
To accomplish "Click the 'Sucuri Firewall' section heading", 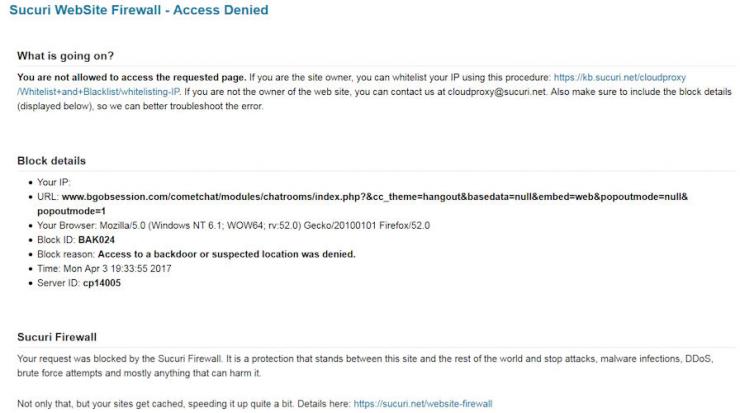I will click(x=57, y=337).
